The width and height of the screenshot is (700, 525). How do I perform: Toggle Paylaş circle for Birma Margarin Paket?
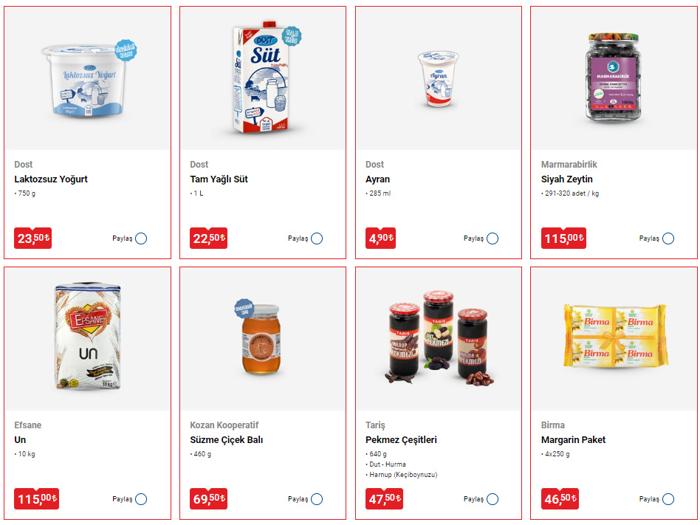coord(668,499)
